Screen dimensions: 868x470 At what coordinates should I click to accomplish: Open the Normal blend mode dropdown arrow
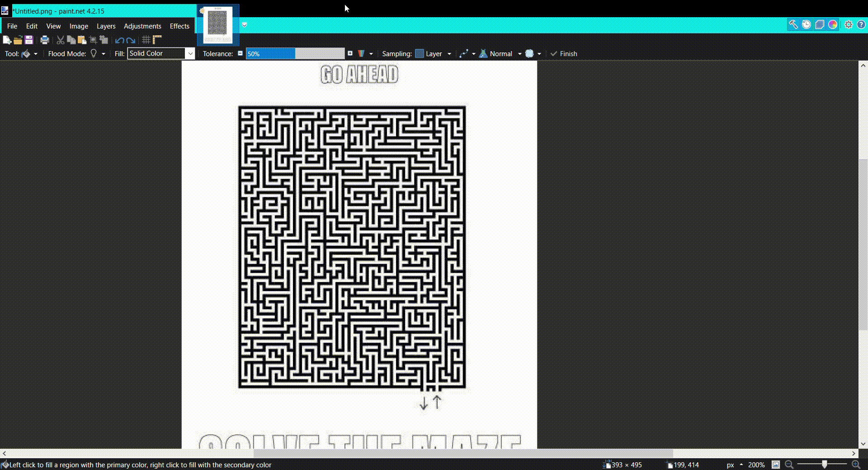520,54
